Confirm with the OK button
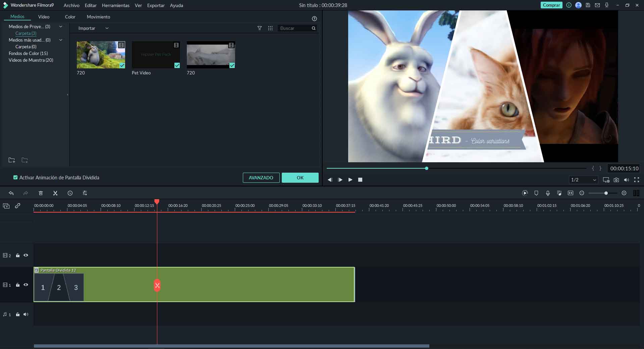Viewport: 644px width, 349px height. pos(300,178)
